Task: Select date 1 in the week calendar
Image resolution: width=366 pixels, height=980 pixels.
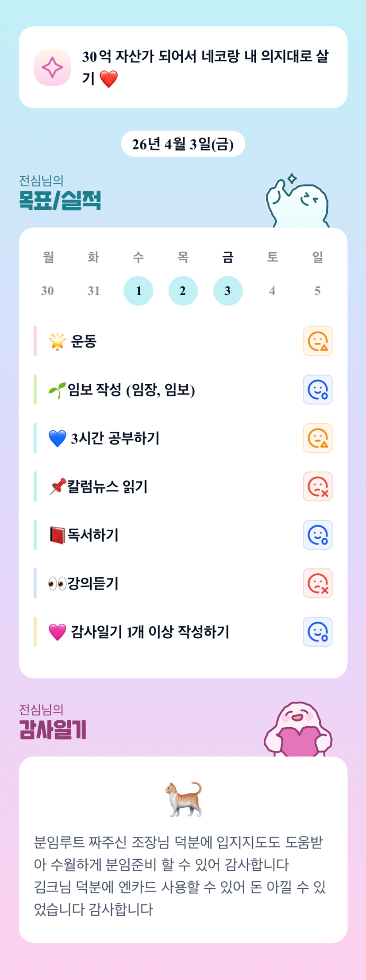Action: click(x=138, y=291)
